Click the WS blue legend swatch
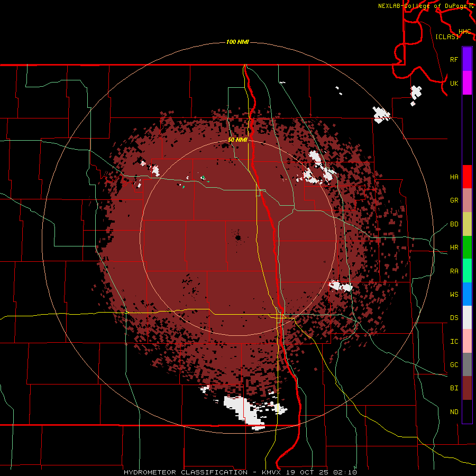 click(x=467, y=294)
